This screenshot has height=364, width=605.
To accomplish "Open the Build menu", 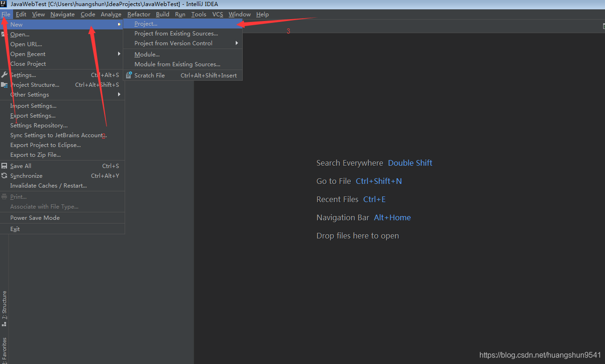I will coord(162,14).
